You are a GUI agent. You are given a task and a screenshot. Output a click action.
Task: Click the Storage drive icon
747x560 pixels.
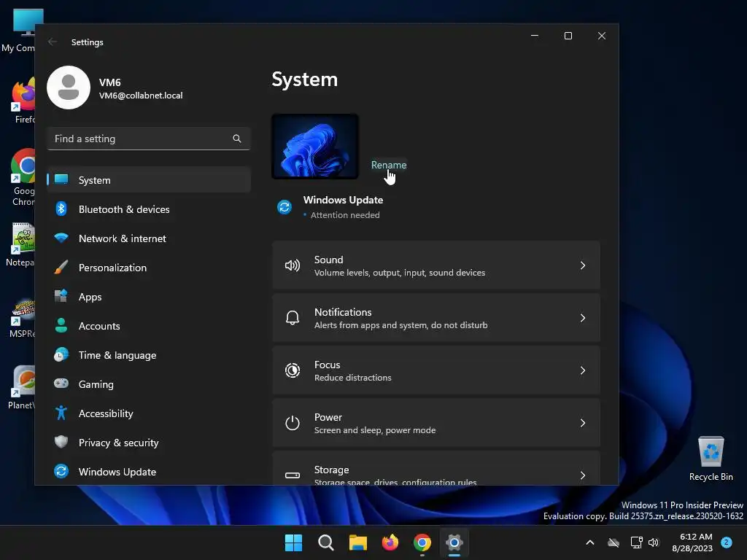[x=293, y=475]
